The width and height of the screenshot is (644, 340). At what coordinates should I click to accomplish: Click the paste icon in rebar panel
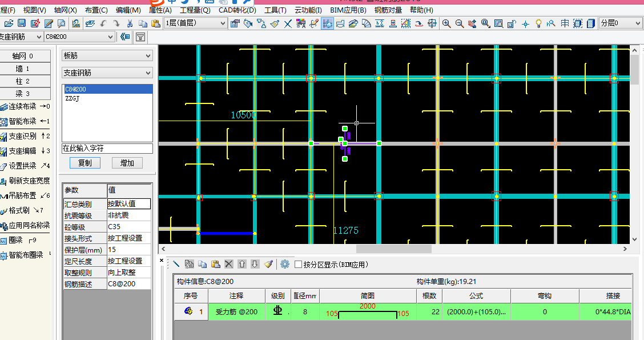[216, 264]
